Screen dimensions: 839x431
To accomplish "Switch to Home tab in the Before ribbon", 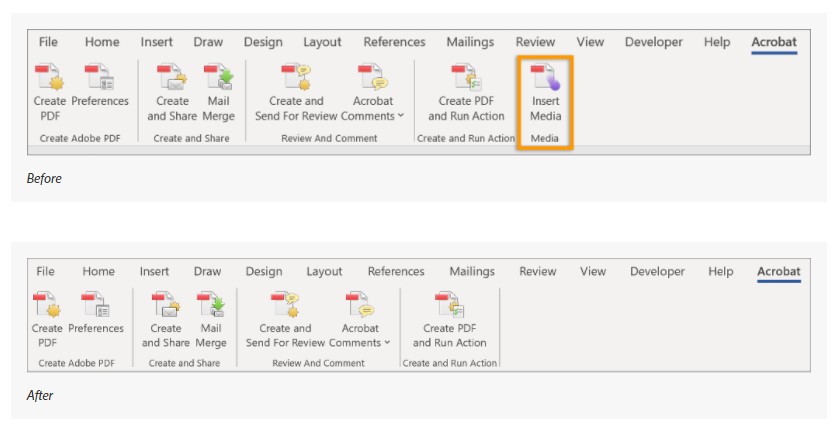I will (102, 42).
